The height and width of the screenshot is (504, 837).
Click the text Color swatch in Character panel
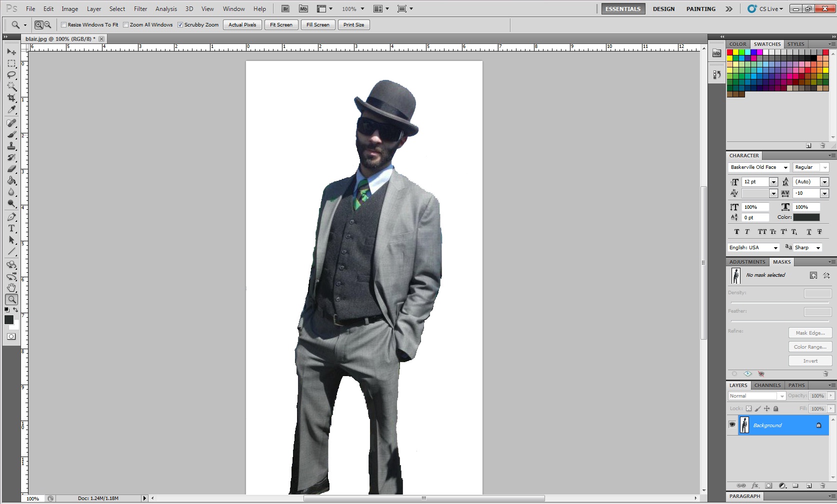pos(806,217)
